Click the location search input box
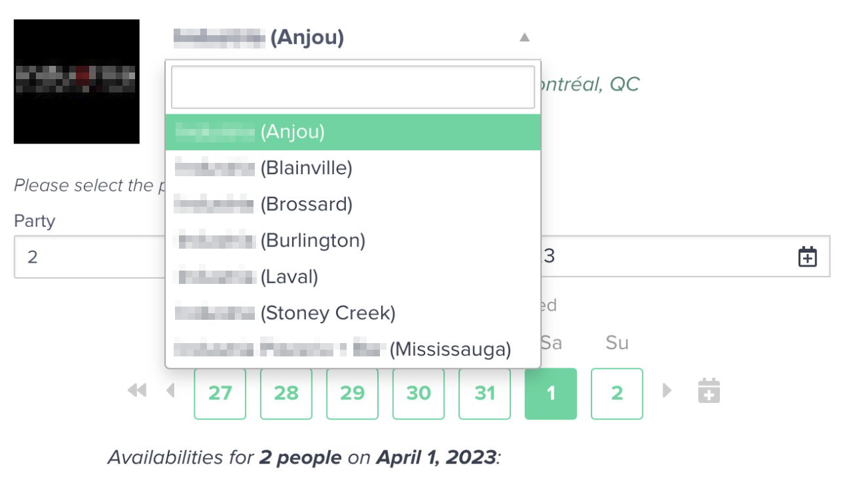Screen dimensions: 845x504 tap(353, 87)
